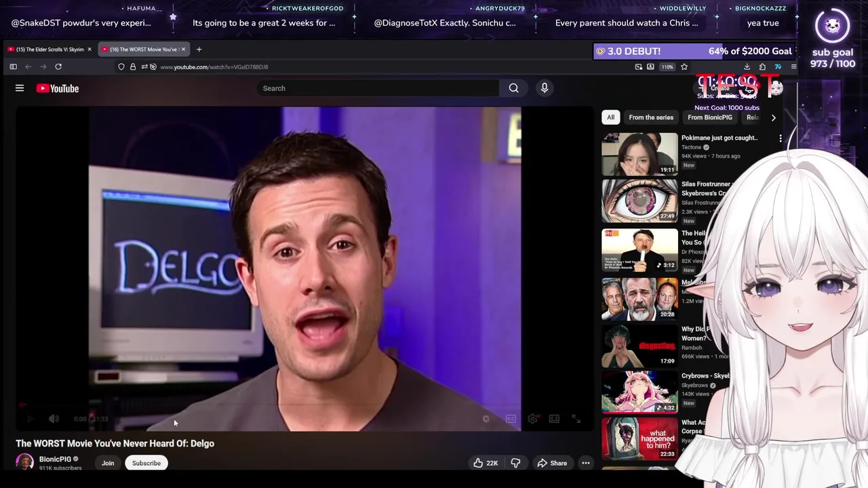Click the video player frame to play

pos(304,268)
